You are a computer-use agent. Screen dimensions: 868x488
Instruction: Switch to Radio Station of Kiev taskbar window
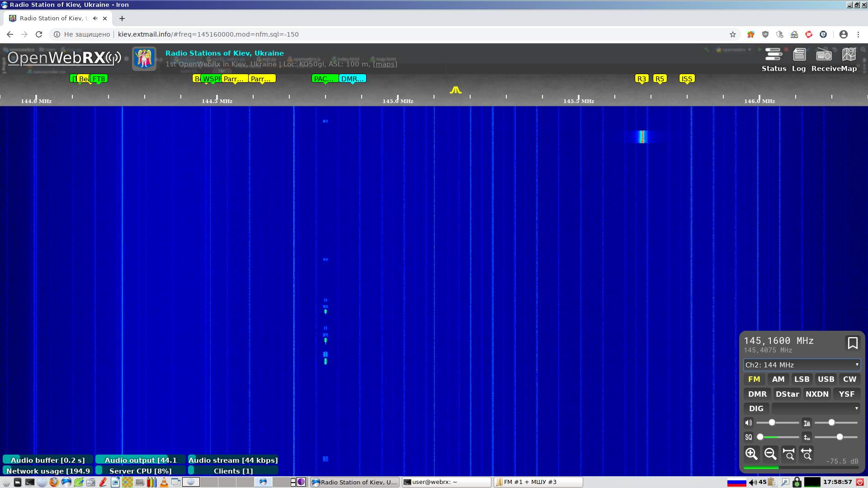pyautogui.click(x=355, y=482)
